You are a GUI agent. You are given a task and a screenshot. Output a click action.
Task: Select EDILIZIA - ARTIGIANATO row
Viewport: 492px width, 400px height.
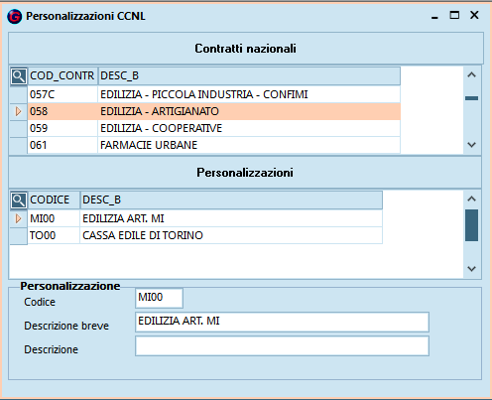tap(249, 111)
